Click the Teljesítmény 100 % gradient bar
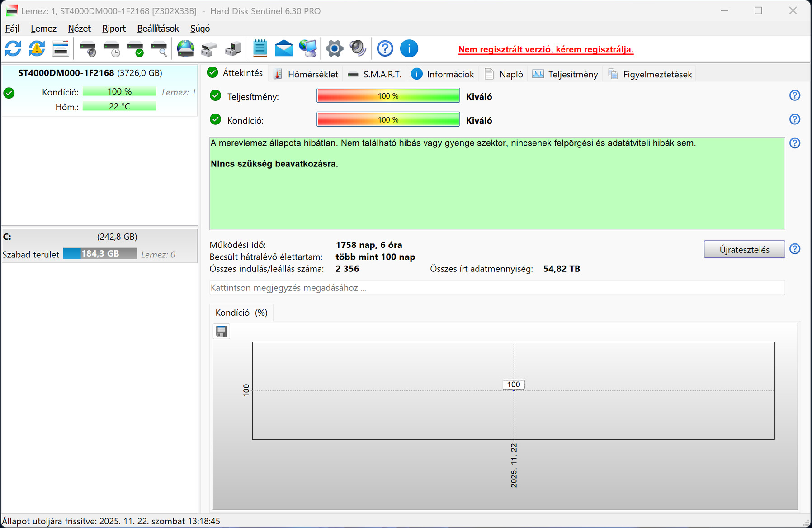Screen dimensions: 812x528 tap(388, 96)
